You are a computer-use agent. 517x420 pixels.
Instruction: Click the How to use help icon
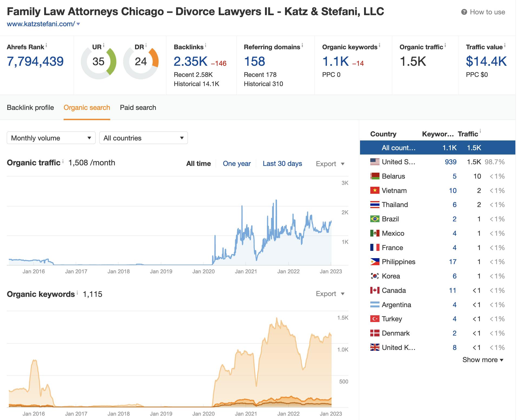(x=464, y=12)
